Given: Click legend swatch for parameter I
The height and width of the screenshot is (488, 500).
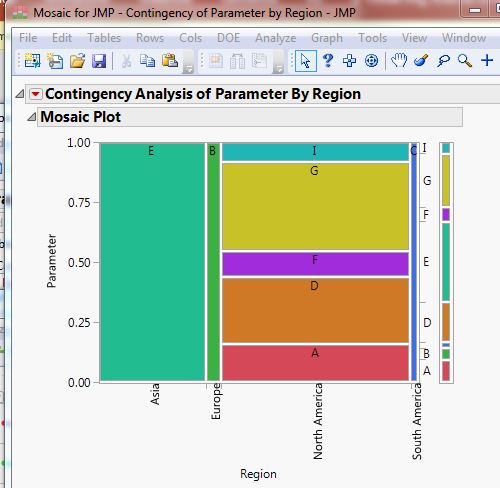Looking at the screenshot, I should point(446,148).
